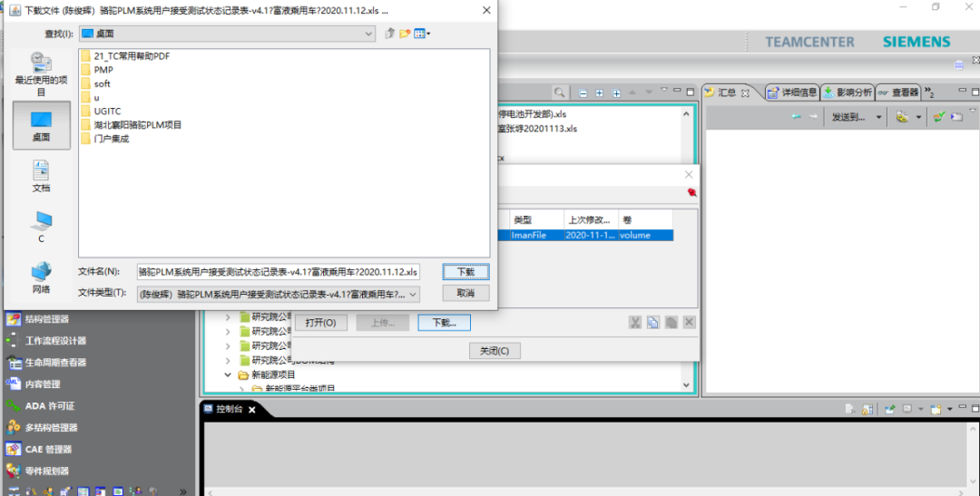The image size is (980, 496).
Task: Click 关闭(C) button
Action: coord(495,351)
